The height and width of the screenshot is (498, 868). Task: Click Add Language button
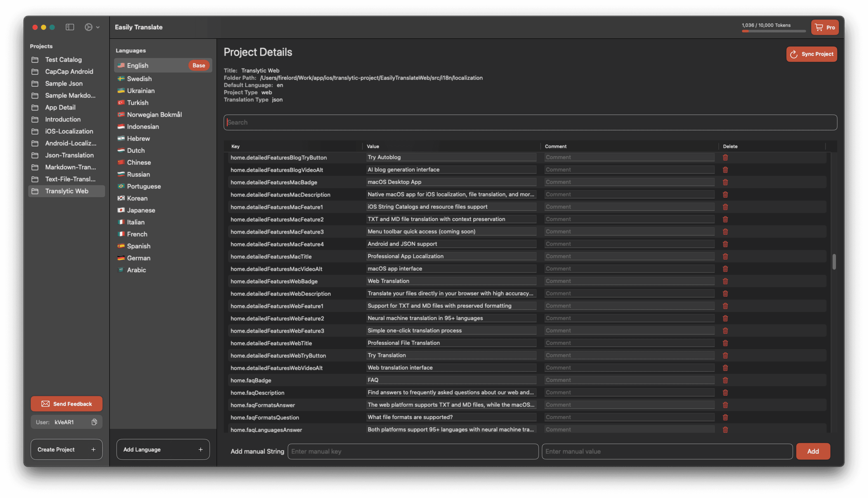coord(163,449)
